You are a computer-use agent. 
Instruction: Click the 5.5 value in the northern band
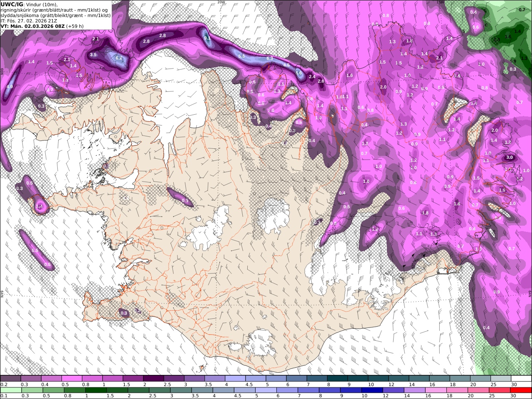pyautogui.click(x=242, y=56)
